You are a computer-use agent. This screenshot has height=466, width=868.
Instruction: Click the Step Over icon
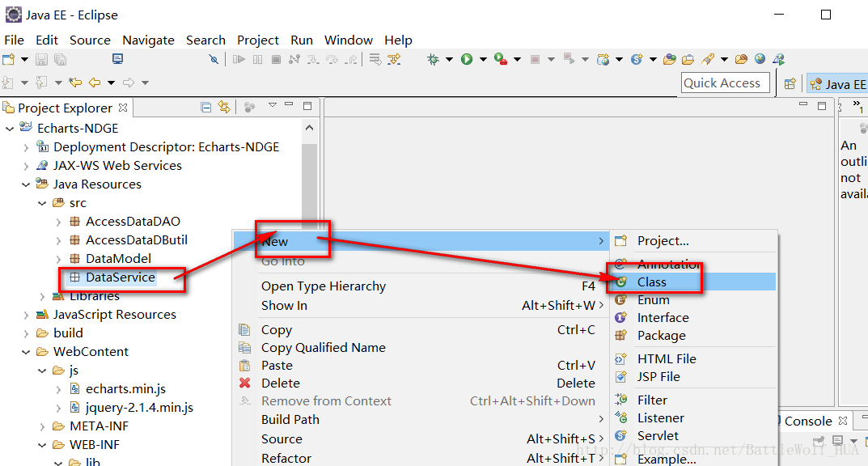[x=332, y=59]
